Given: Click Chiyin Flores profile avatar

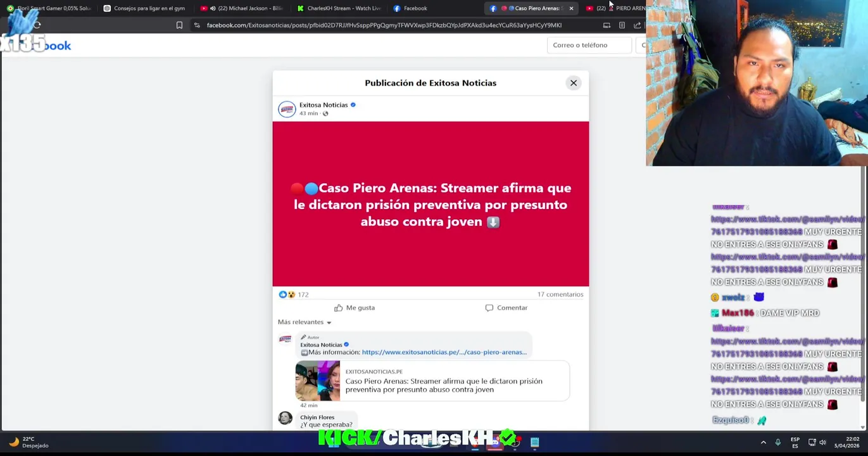Looking at the screenshot, I should pyautogui.click(x=286, y=418).
